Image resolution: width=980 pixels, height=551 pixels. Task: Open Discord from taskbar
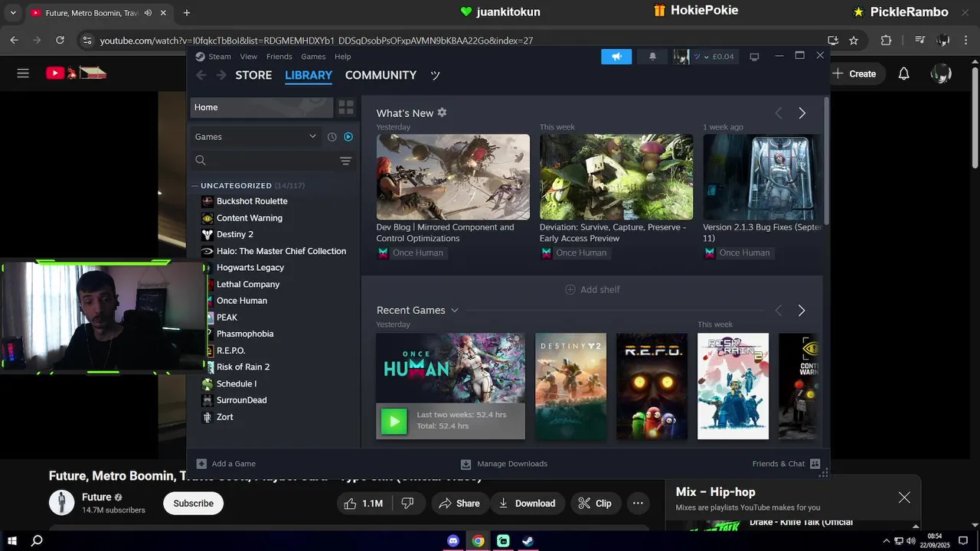[x=453, y=541]
